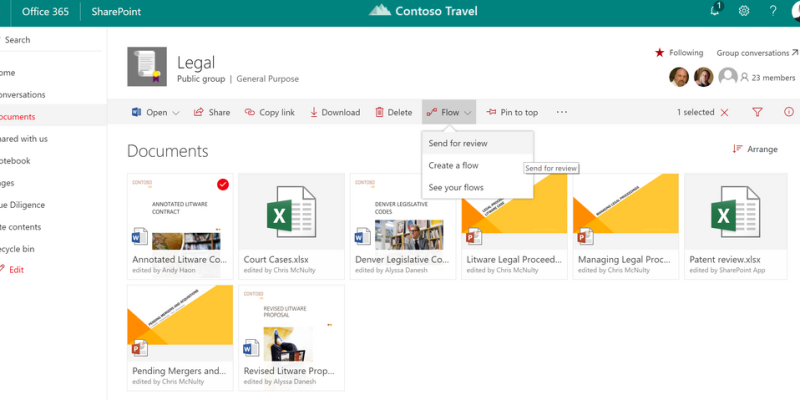The height and width of the screenshot is (400, 800).
Task: Click the Pin to top label
Action: (x=519, y=112)
